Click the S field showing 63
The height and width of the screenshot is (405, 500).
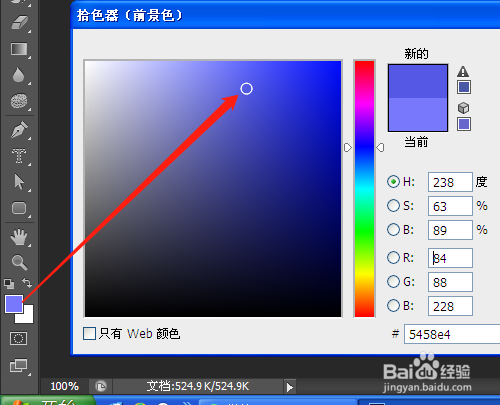pyautogui.click(x=450, y=206)
